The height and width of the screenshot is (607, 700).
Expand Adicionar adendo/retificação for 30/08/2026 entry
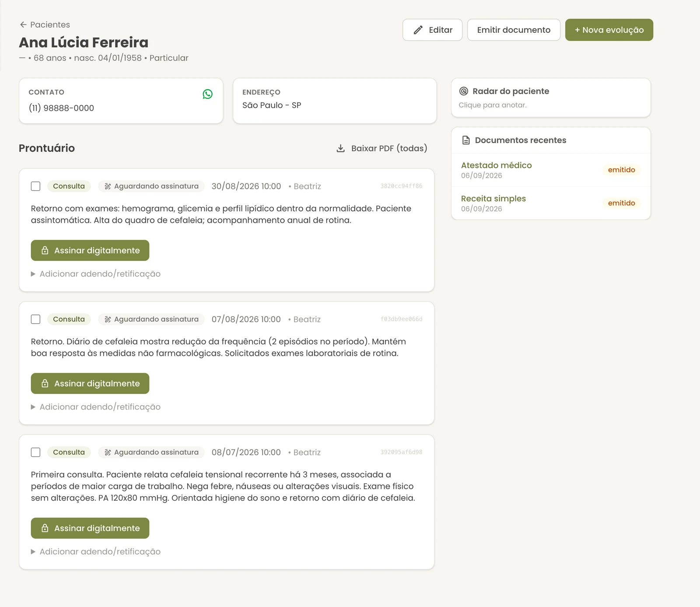tap(96, 274)
